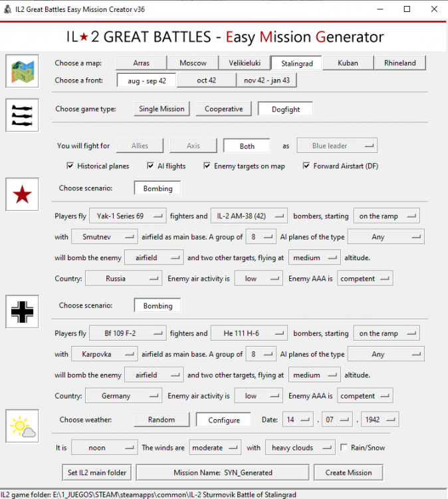
Task: Click the black cross Axis icon
Action: coord(22,311)
